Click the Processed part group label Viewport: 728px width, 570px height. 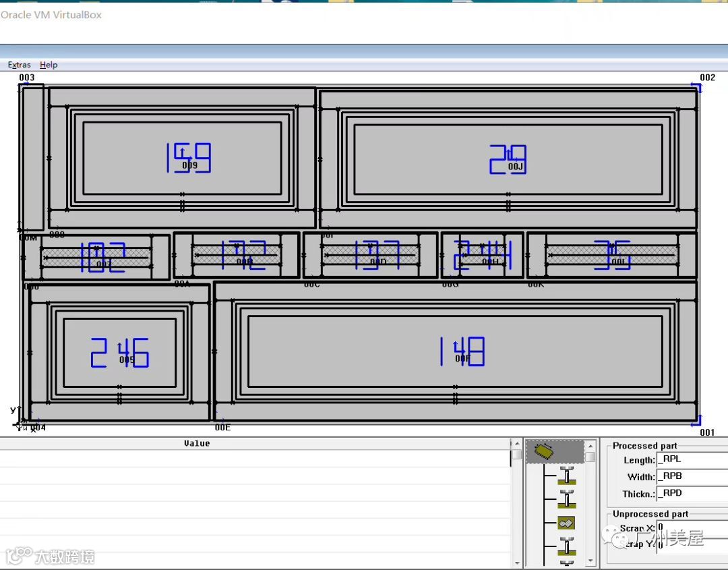(x=644, y=445)
